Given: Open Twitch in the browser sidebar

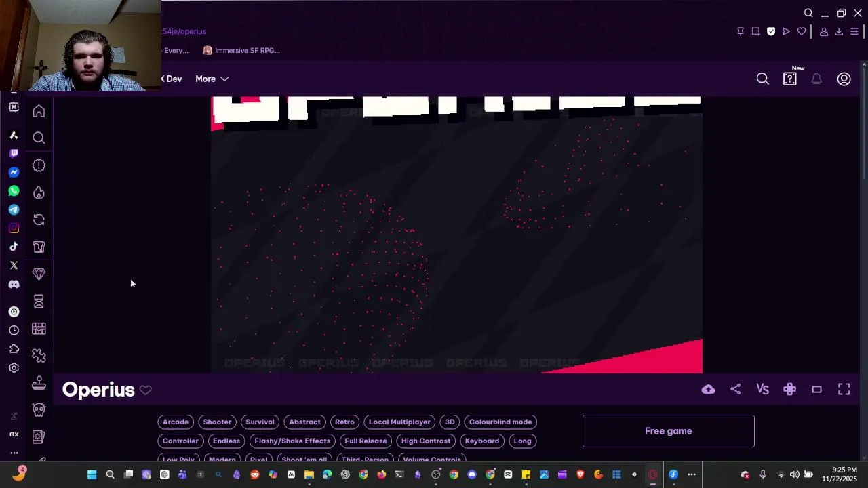Looking at the screenshot, I should [x=14, y=154].
